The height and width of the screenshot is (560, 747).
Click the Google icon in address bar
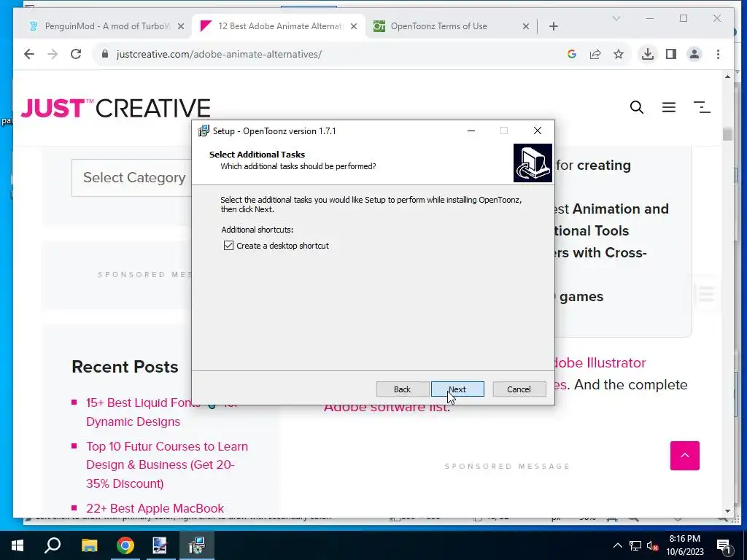(572, 54)
